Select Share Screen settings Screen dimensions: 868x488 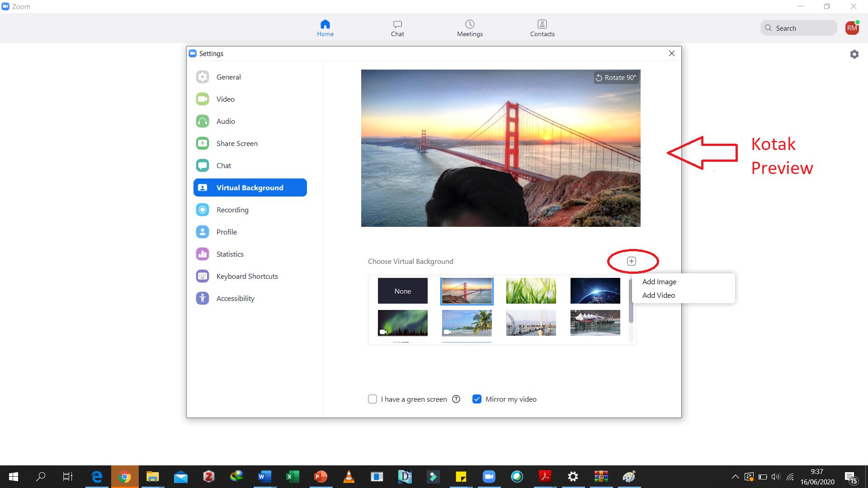pos(236,143)
